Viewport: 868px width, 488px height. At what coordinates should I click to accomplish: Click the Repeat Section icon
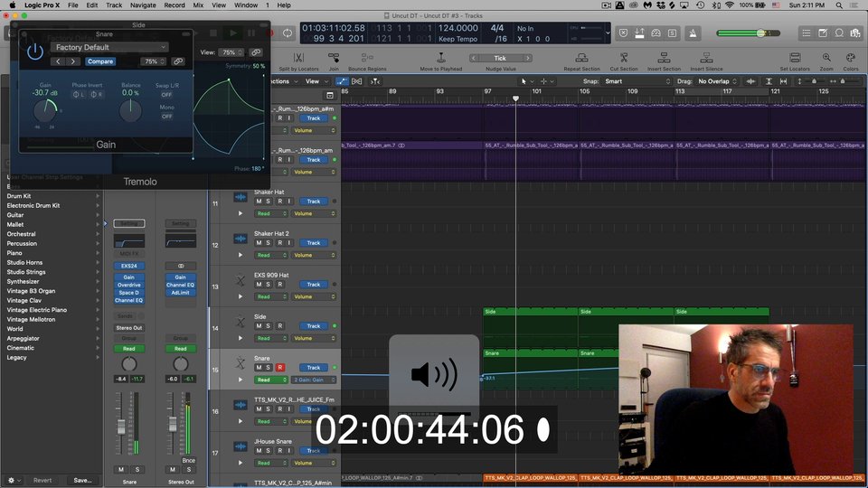581,58
